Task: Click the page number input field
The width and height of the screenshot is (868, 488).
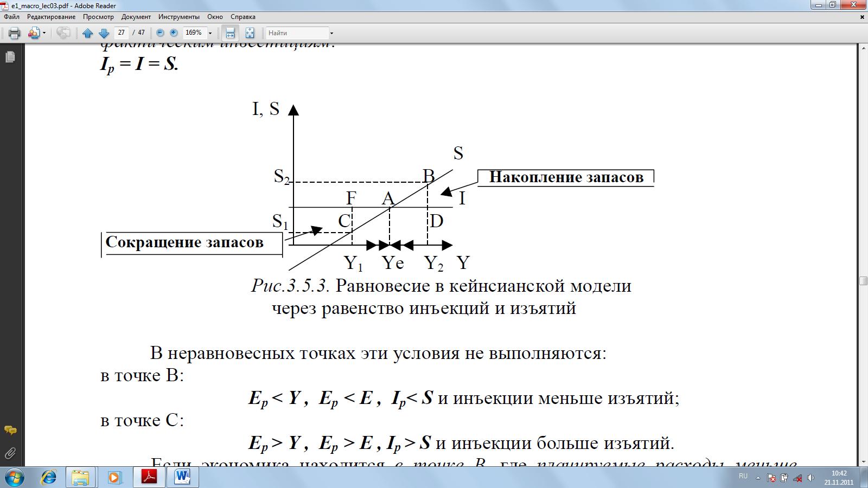Action: pos(122,33)
